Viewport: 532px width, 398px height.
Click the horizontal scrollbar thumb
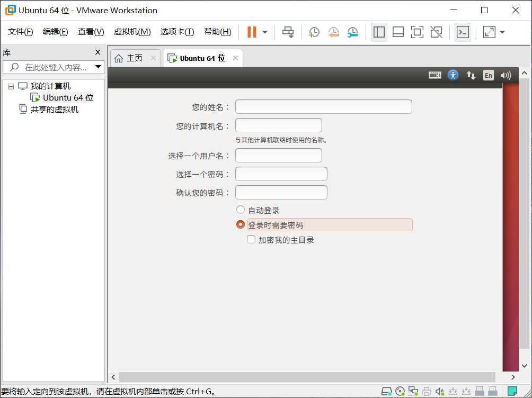click(307, 377)
